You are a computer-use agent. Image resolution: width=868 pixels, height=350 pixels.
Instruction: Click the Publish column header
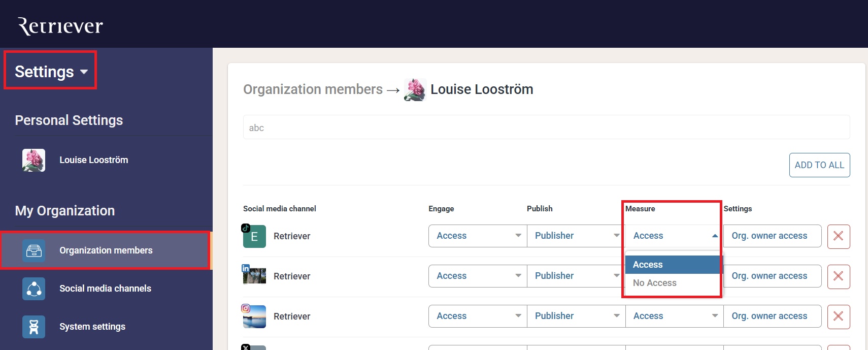tap(540, 209)
